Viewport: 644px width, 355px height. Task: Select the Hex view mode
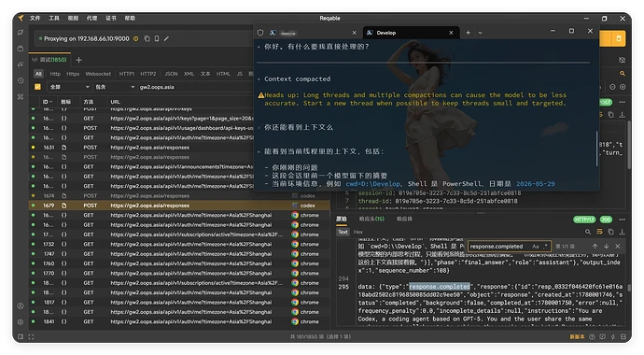click(x=358, y=232)
